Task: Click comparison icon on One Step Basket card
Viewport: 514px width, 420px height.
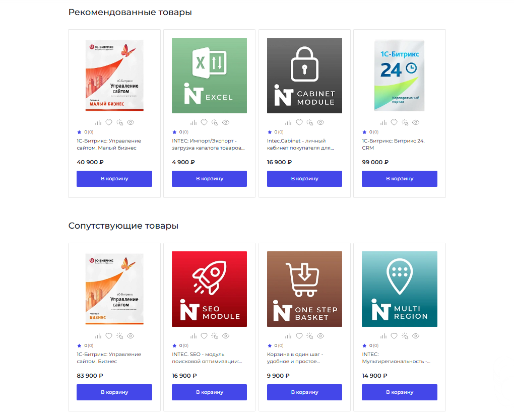Action: (x=288, y=336)
